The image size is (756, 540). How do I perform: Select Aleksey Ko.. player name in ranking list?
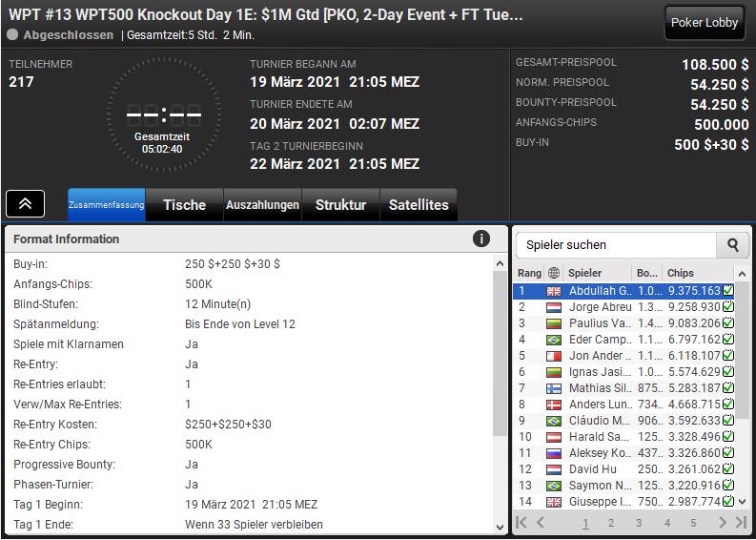pyautogui.click(x=599, y=453)
